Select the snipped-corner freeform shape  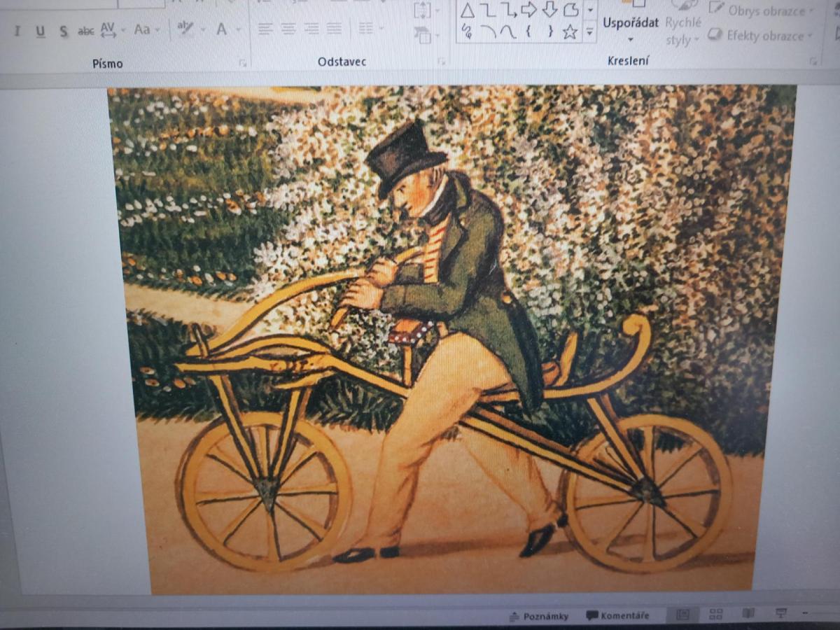571,10
